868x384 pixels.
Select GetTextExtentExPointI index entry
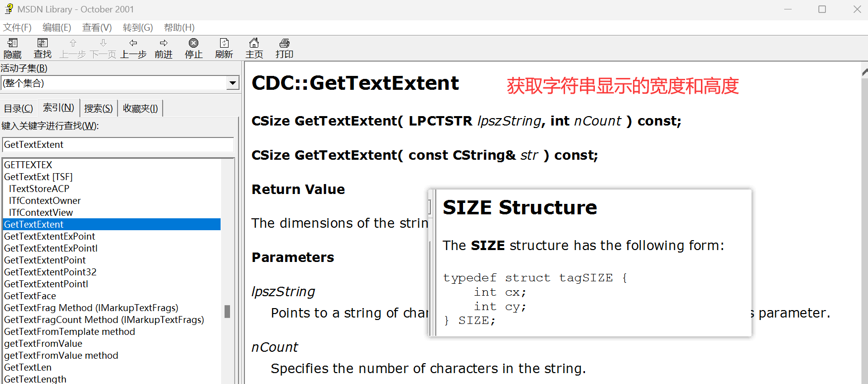(51, 248)
